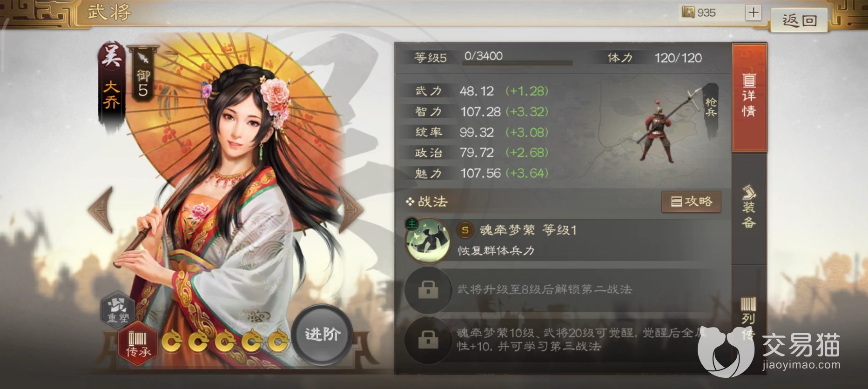Tap the 传承 inheritance hexagon icon

tap(137, 343)
